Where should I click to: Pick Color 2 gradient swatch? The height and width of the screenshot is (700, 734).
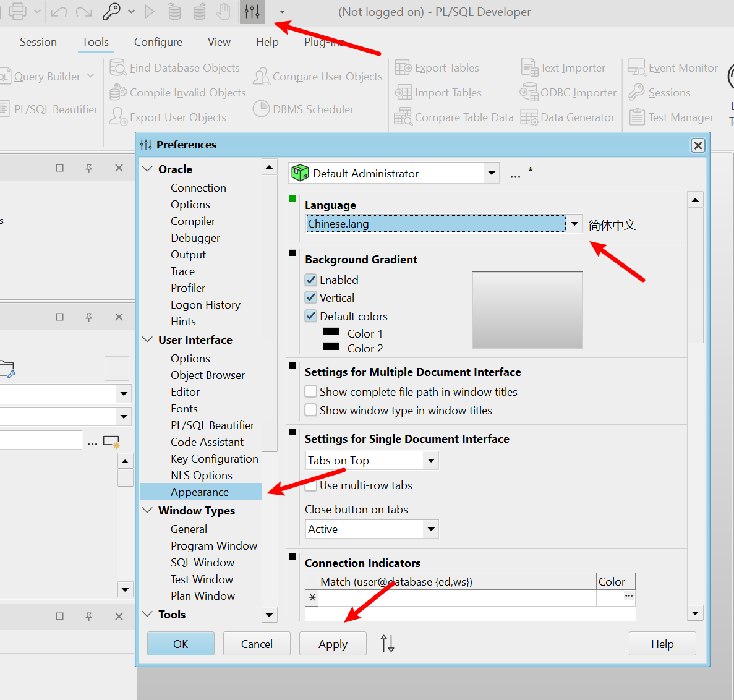(x=331, y=346)
